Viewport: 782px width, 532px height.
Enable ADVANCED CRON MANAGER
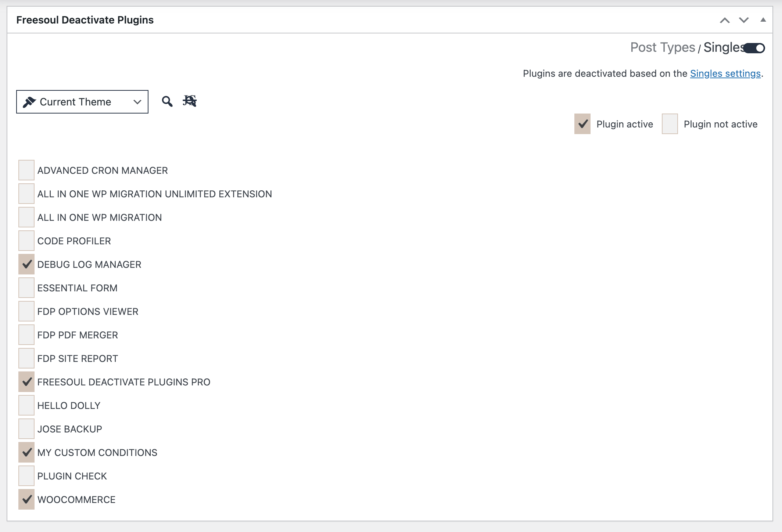coord(26,170)
